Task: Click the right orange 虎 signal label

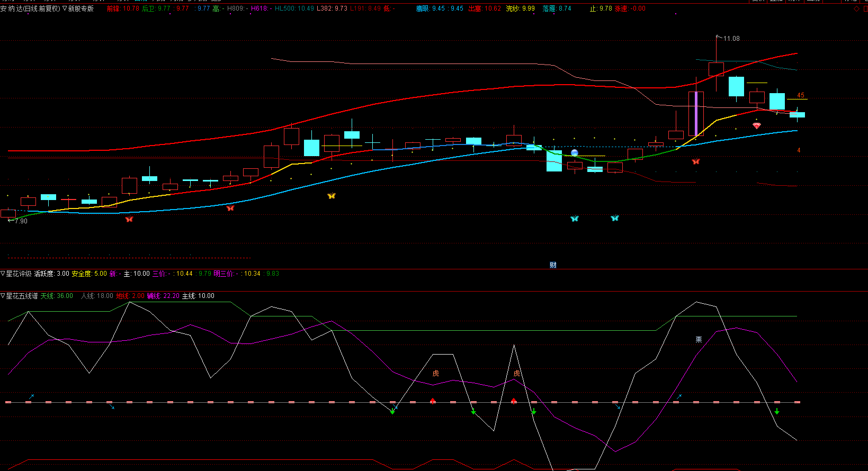Action: tap(517, 373)
